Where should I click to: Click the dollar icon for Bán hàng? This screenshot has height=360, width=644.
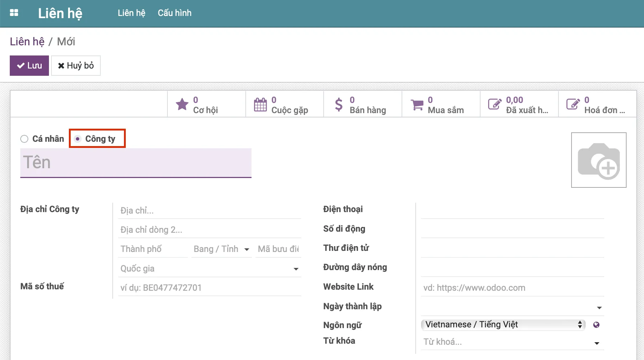339,104
